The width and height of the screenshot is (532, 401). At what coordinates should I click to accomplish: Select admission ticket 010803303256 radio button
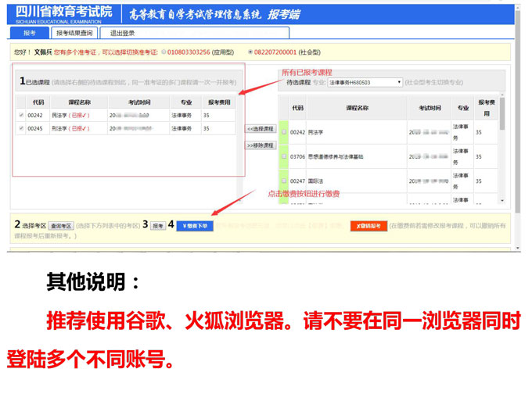[164, 52]
